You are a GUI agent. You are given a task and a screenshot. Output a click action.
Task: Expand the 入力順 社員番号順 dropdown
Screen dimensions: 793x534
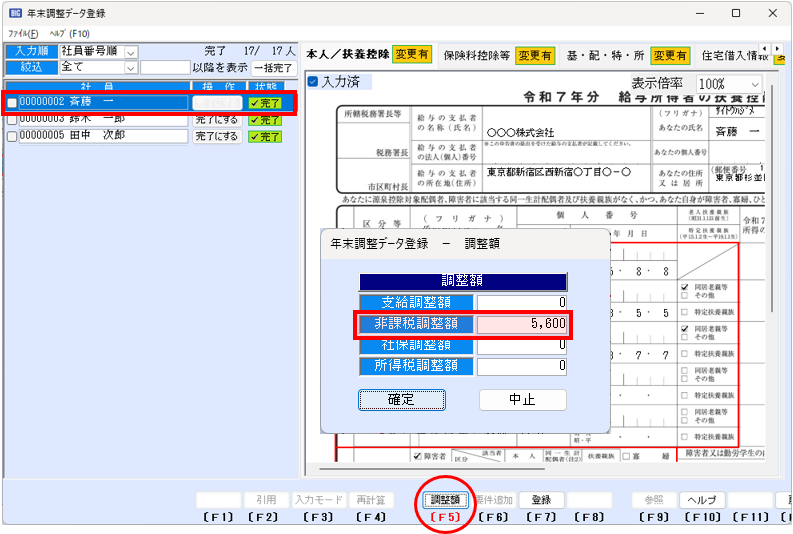pos(131,51)
